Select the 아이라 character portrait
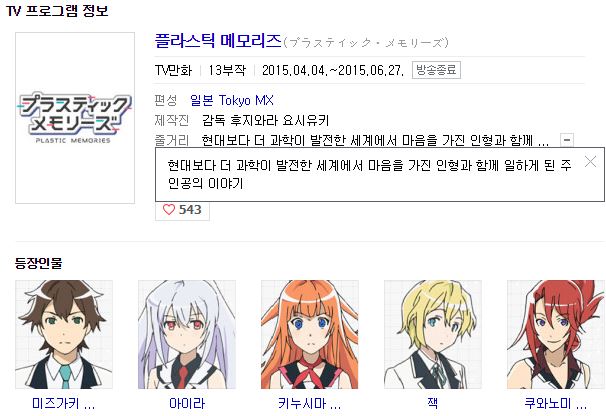Viewport: 606px width, 416px height. coord(187,334)
